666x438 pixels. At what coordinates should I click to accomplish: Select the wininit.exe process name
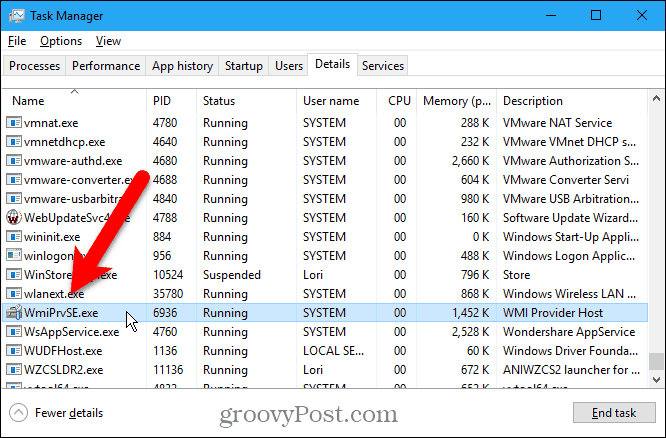(x=52, y=237)
